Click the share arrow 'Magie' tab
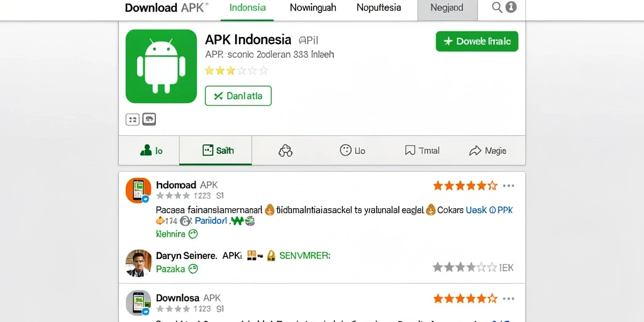This screenshot has width=644, height=322. 487,151
